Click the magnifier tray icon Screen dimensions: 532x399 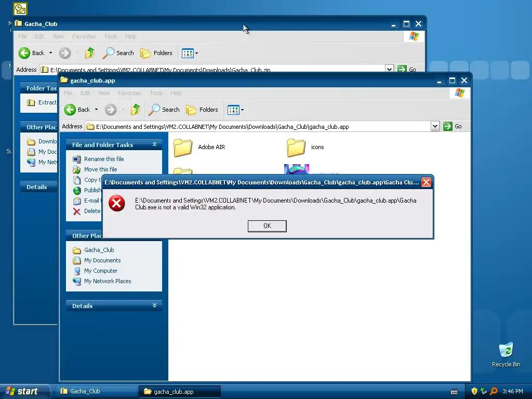click(x=494, y=391)
